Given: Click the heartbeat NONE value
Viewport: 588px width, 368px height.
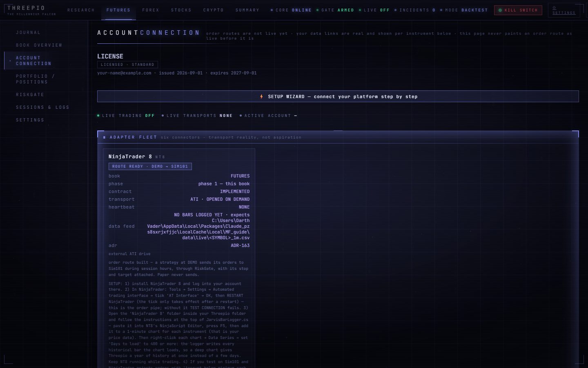Looking at the screenshot, I should [x=244, y=207].
